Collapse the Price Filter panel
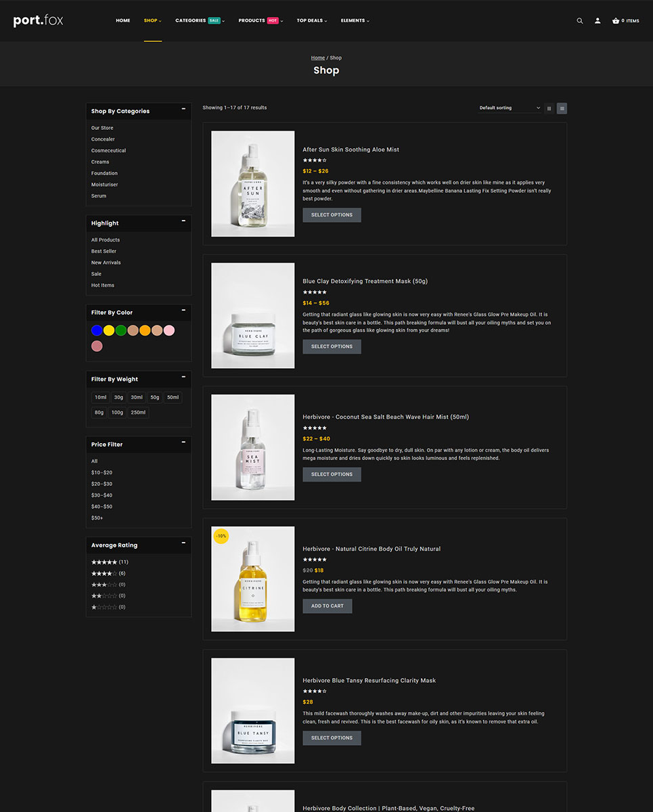Image resolution: width=653 pixels, height=812 pixels. point(183,443)
